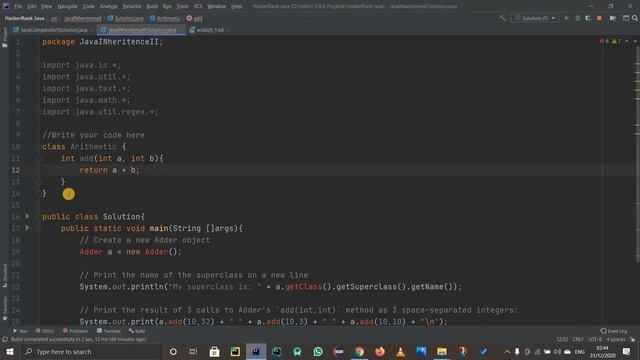
Task: Open Project Structure icon in toolbar
Action: (613, 18)
